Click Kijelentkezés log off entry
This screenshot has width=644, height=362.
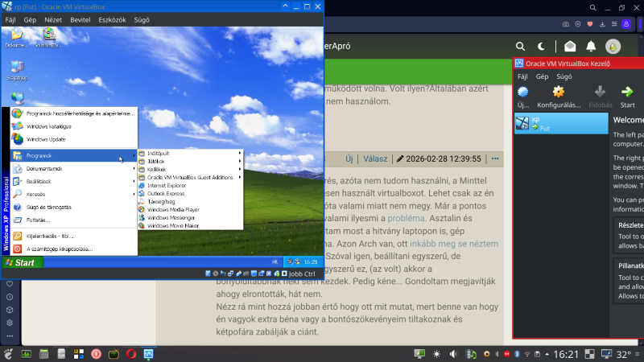click(x=74, y=236)
